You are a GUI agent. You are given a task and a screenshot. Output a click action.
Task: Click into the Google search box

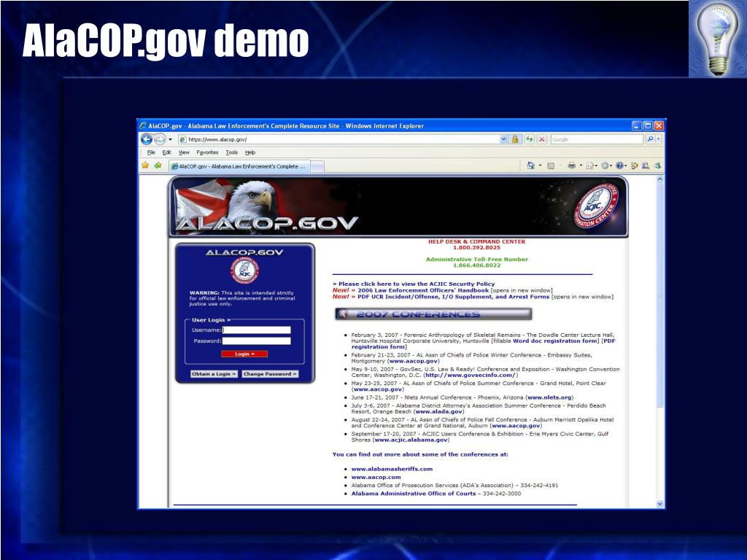[597, 139]
